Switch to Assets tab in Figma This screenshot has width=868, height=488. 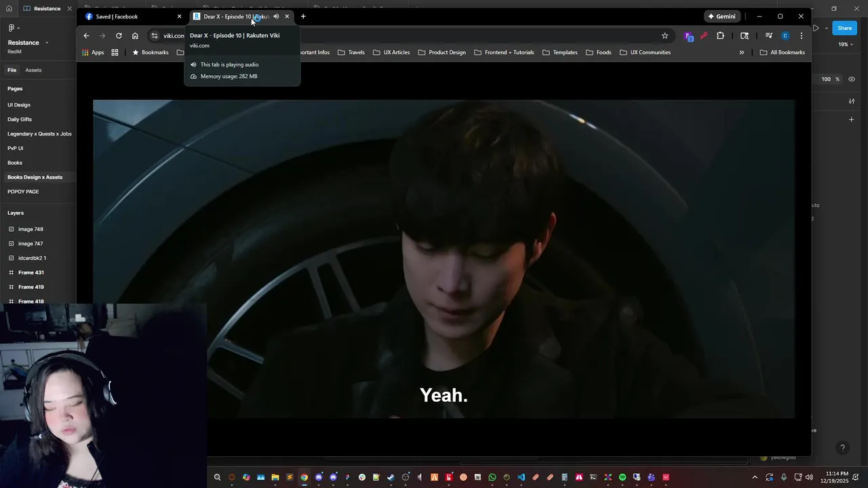[x=33, y=70]
